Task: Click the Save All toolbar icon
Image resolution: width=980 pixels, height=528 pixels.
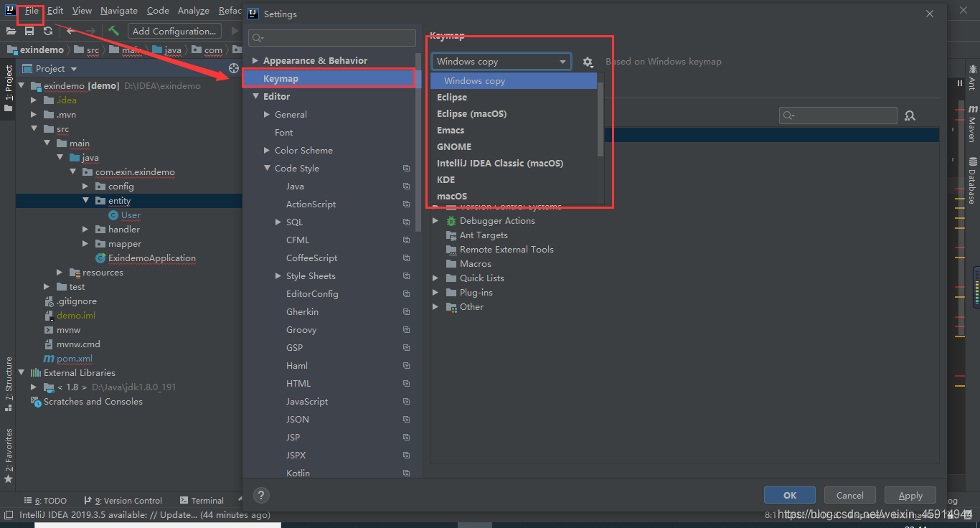Action: tap(29, 31)
